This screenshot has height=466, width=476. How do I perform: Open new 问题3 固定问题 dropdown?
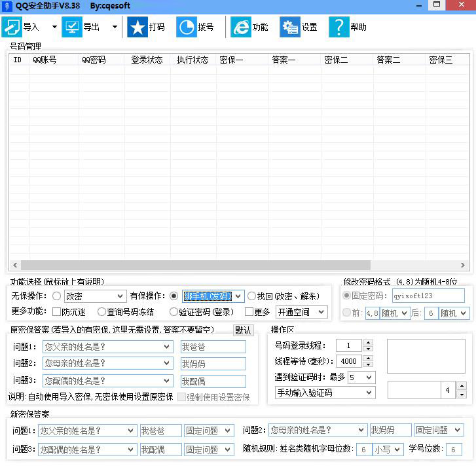tap(209, 450)
